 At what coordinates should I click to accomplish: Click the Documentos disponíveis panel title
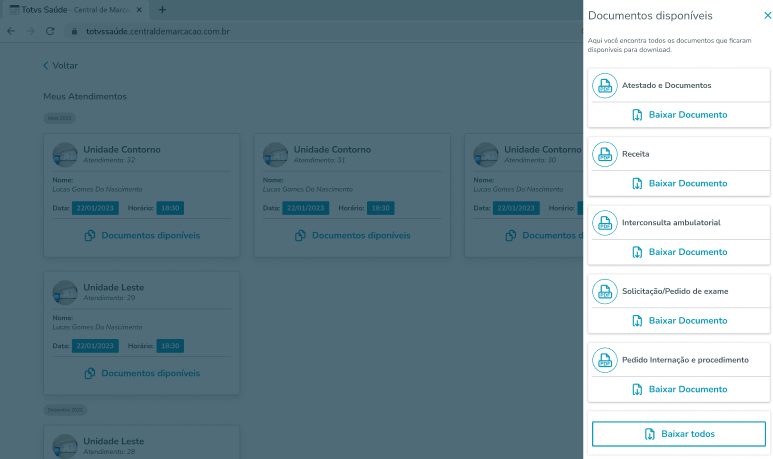point(650,16)
